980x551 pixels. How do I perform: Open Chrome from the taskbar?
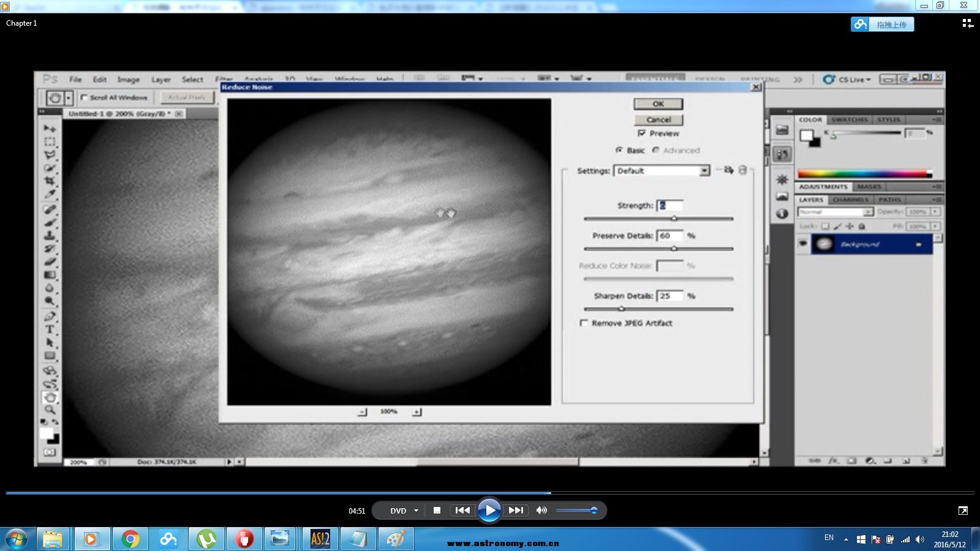[130, 539]
